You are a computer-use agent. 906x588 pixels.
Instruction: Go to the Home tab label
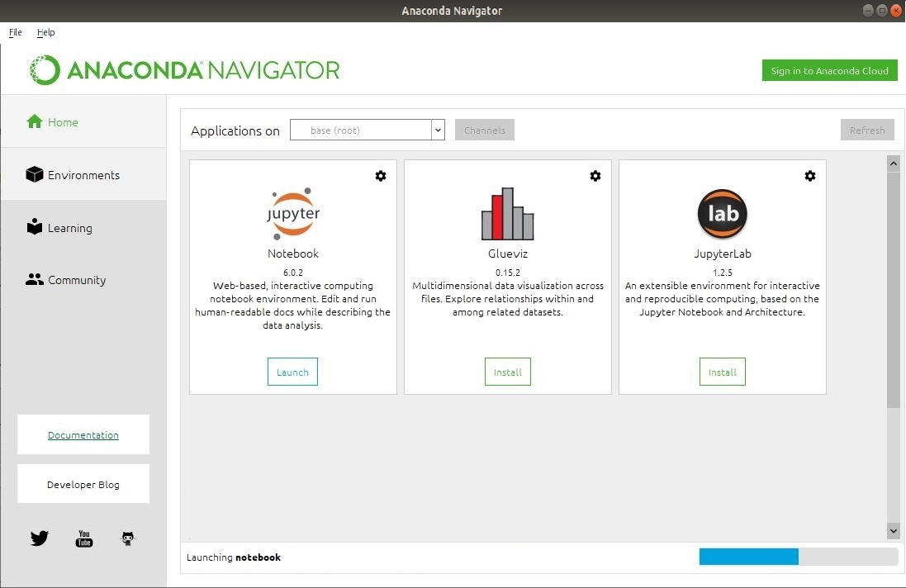(63, 122)
